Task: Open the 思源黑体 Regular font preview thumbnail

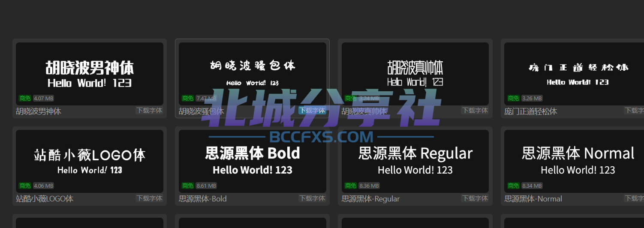Action: coord(415,161)
